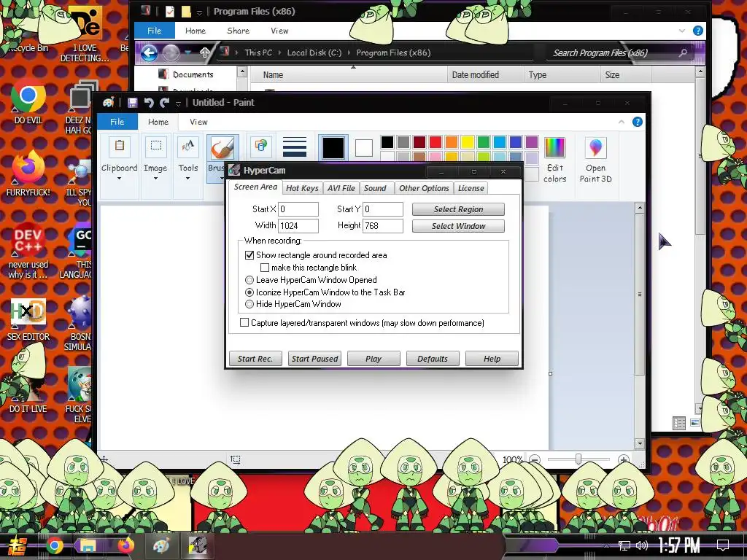Enable make this rectangle blink
The width and height of the screenshot is (747, 560).
(264, 268)
